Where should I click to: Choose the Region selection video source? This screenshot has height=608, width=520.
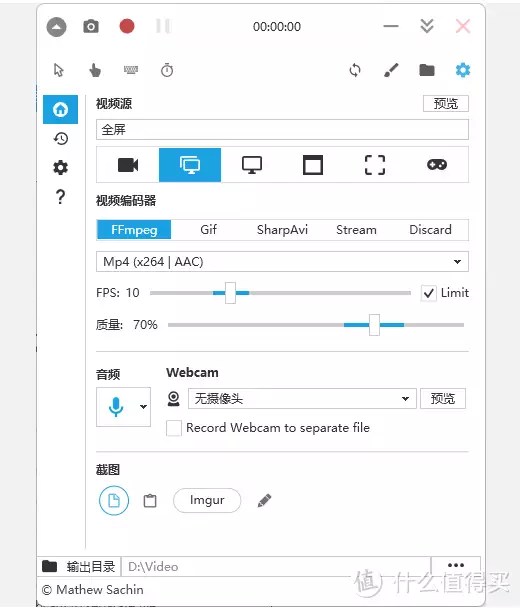375,165
